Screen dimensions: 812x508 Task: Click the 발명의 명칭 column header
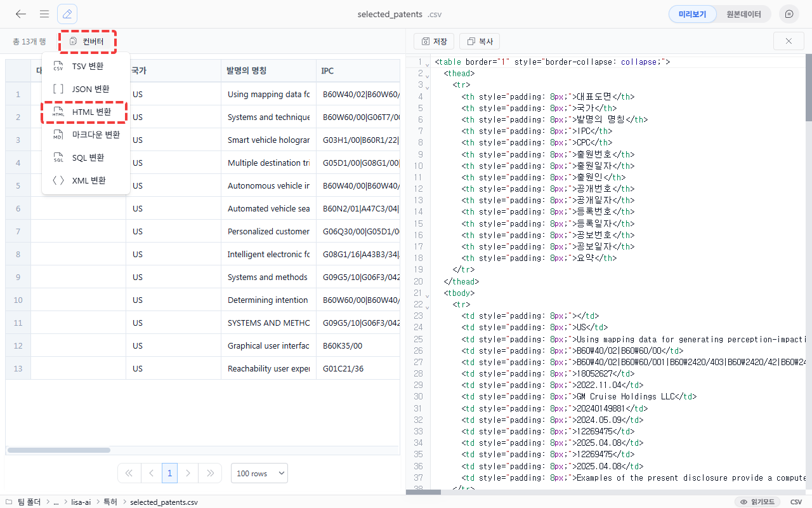click(x=268, y=70)
